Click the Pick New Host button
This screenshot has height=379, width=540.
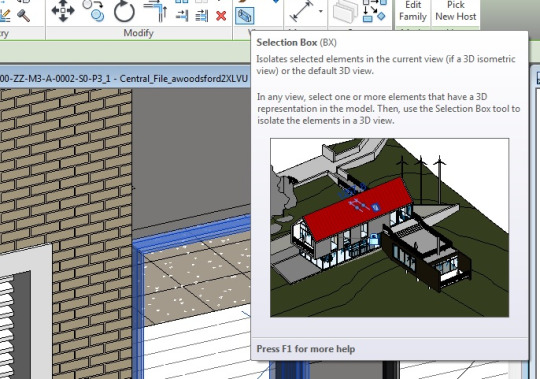[x=456, y=11]
